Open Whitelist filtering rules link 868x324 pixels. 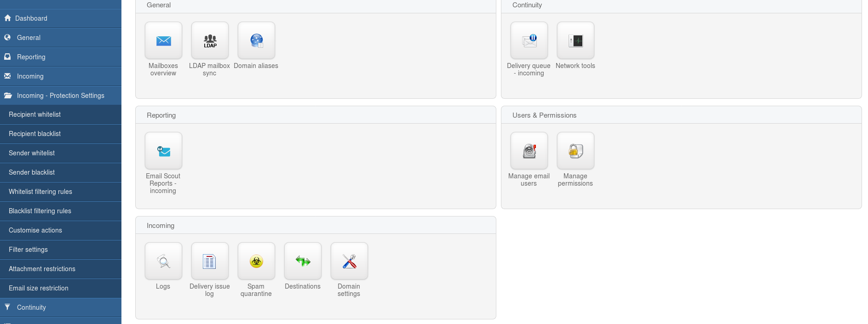pos(61,192)
